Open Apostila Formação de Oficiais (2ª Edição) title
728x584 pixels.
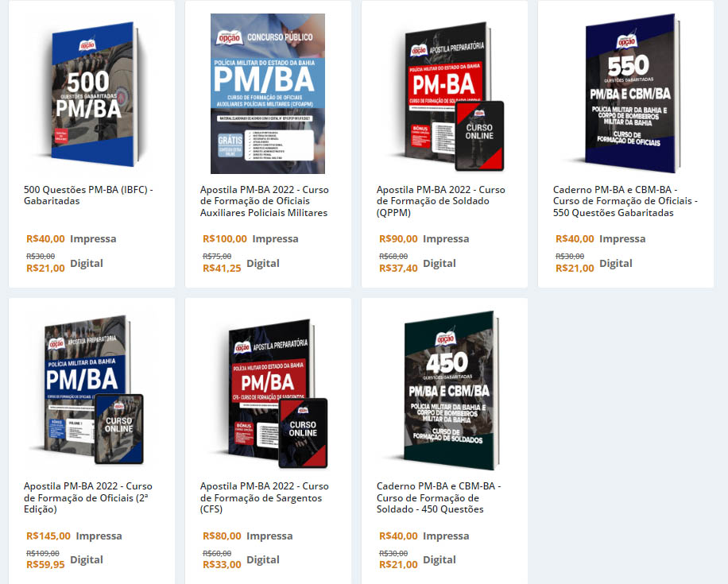(x=87, y=497)
